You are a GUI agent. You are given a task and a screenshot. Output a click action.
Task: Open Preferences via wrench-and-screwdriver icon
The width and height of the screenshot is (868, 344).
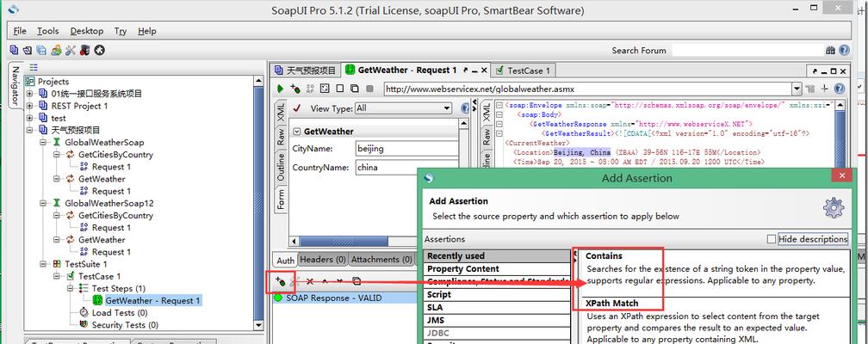[71, 51]
